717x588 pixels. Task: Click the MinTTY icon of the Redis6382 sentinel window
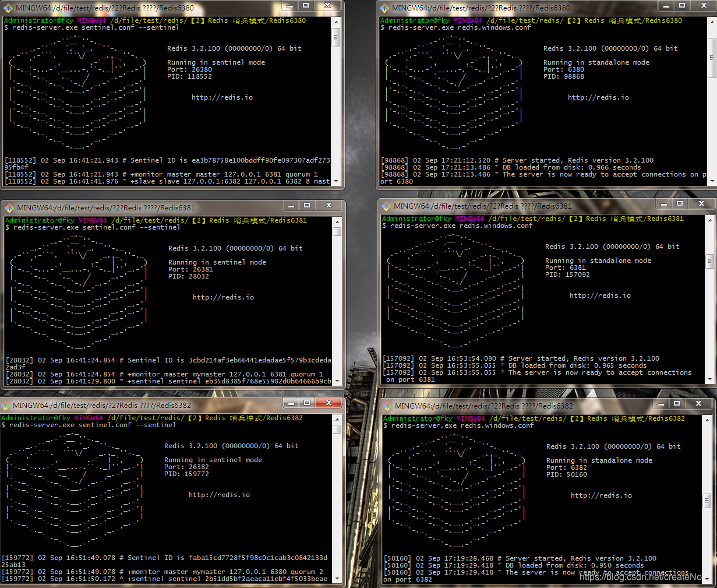click(5, 405)
